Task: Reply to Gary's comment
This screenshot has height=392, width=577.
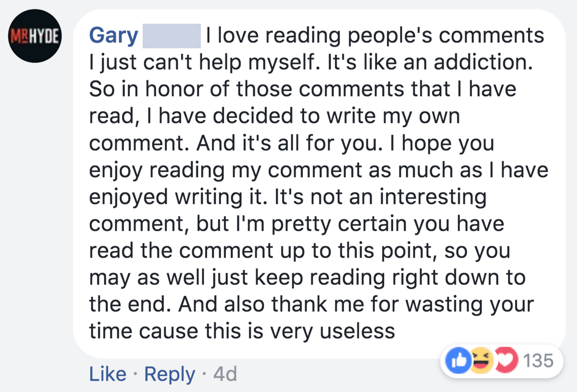Action: click(170, 374)
